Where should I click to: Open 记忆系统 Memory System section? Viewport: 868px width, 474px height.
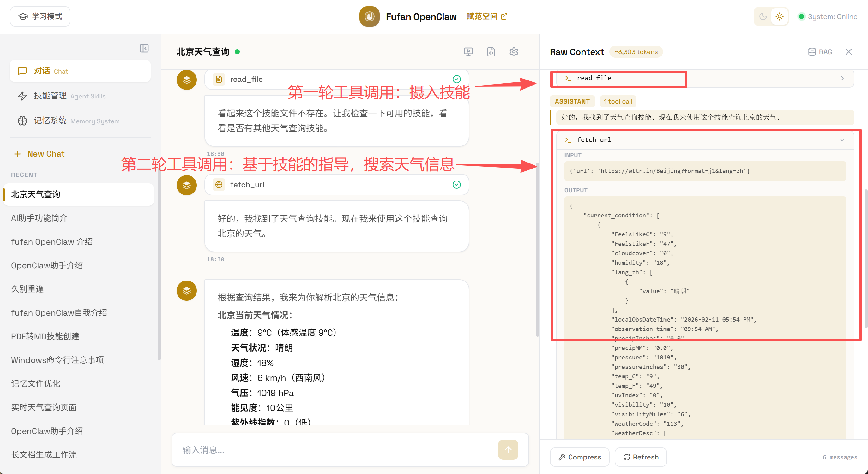80,121
